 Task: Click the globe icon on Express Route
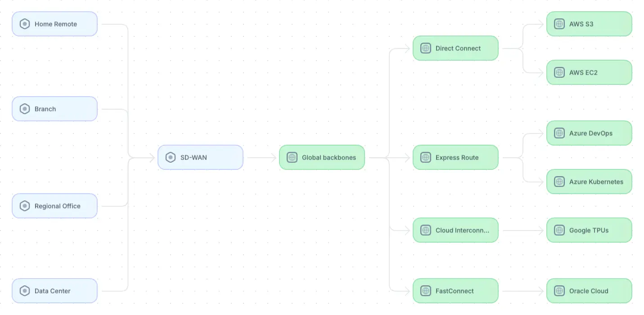426,157
